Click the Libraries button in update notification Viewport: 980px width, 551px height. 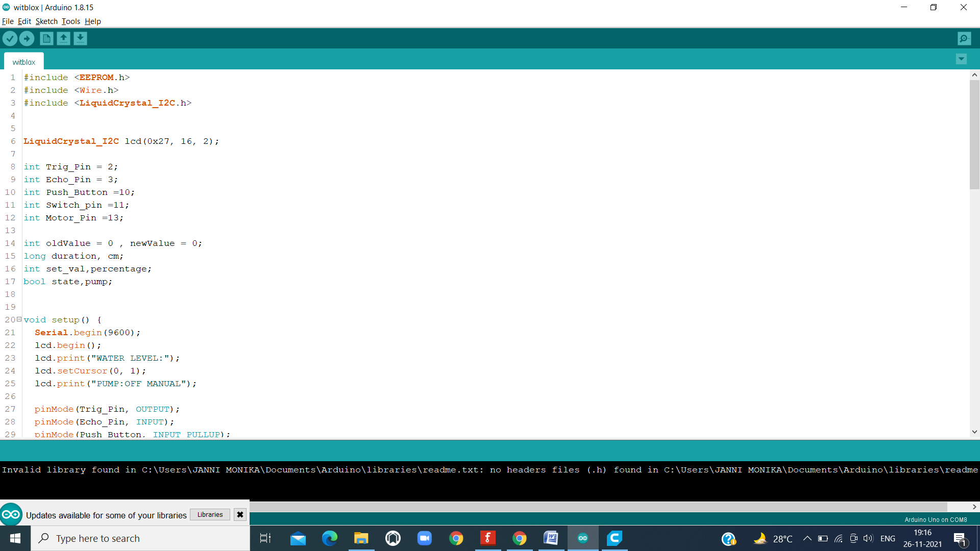pos(210,514)
